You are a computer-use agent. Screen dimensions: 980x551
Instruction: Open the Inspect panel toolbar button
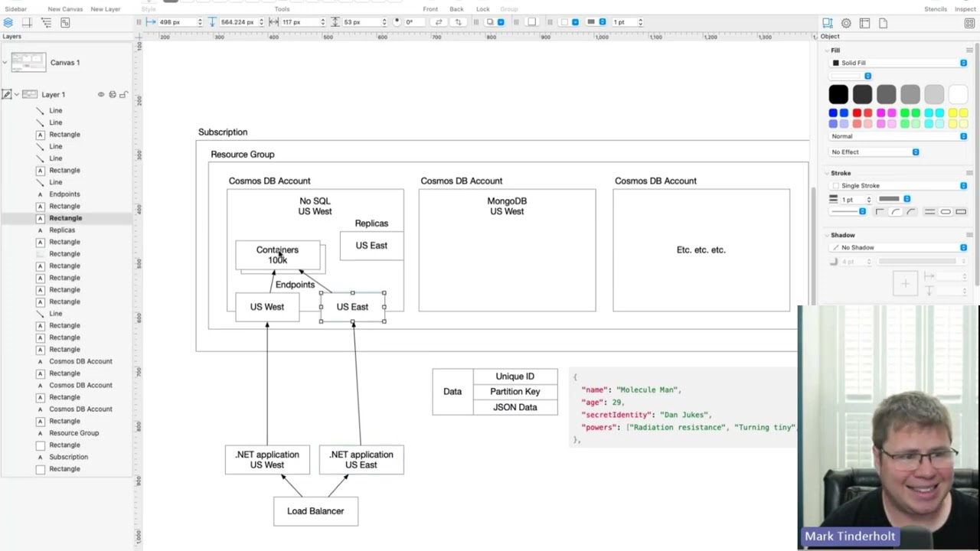pyautogui.click(x=965, y=9)
